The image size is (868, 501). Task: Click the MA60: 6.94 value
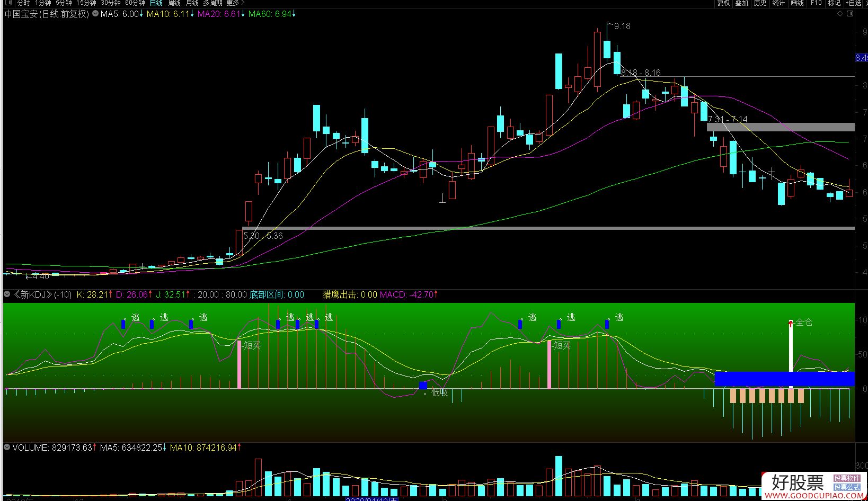[x=272, y=14]
